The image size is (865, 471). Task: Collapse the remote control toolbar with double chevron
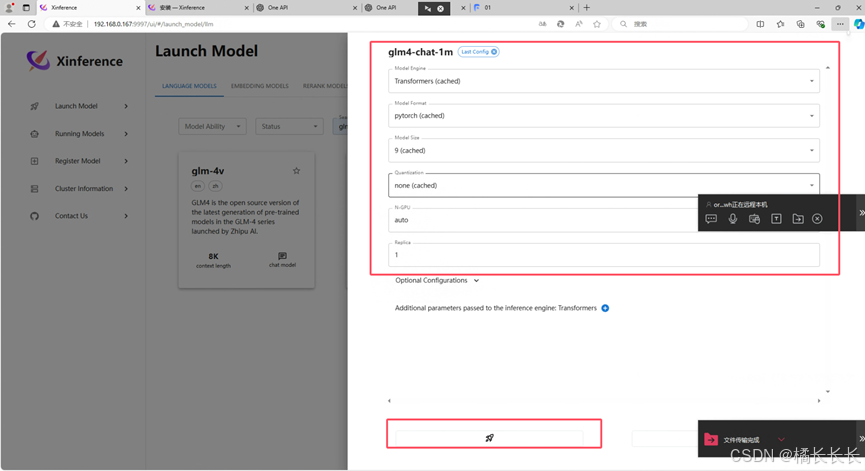[x=861, y=213]
